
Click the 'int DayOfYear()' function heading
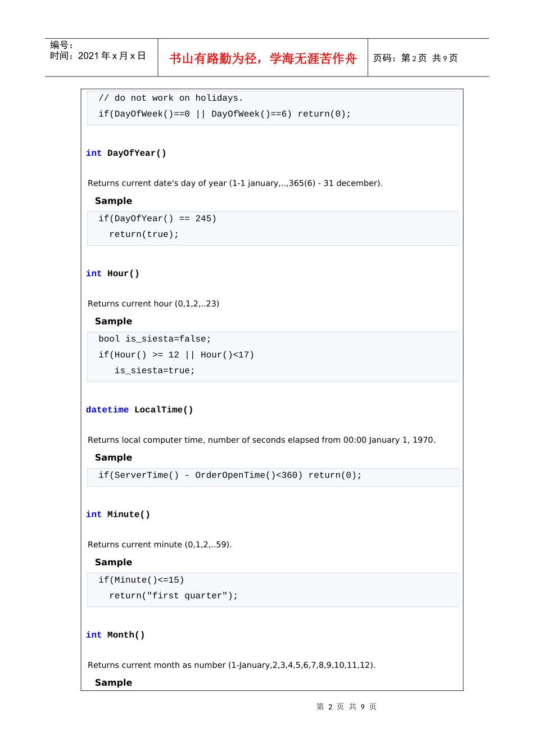[126, 153]
